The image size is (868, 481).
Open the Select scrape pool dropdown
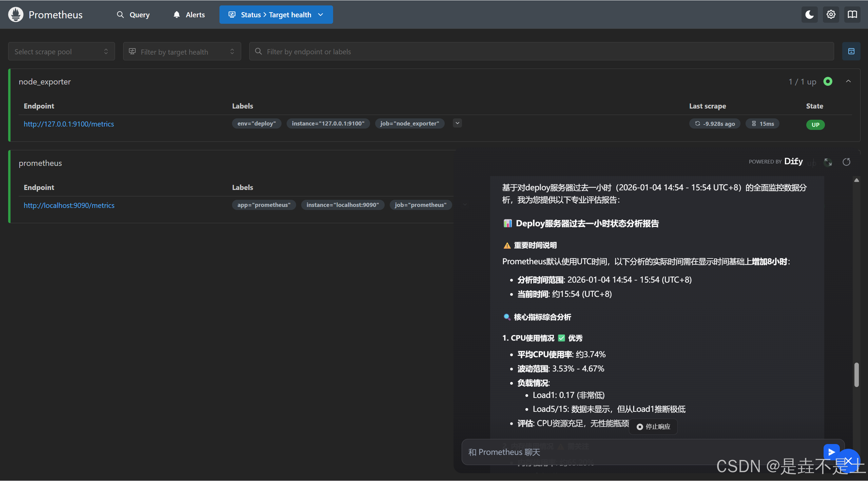point(61,52)
